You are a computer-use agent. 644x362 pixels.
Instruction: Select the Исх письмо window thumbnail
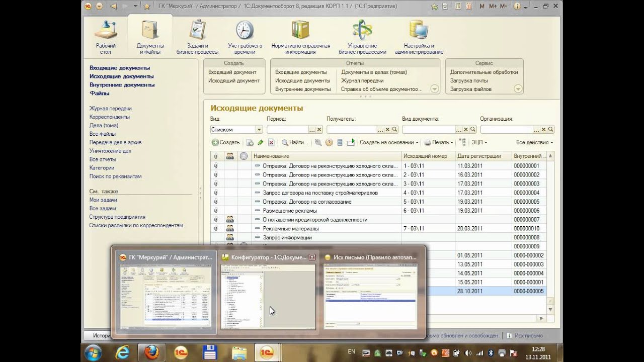[370, 292]
